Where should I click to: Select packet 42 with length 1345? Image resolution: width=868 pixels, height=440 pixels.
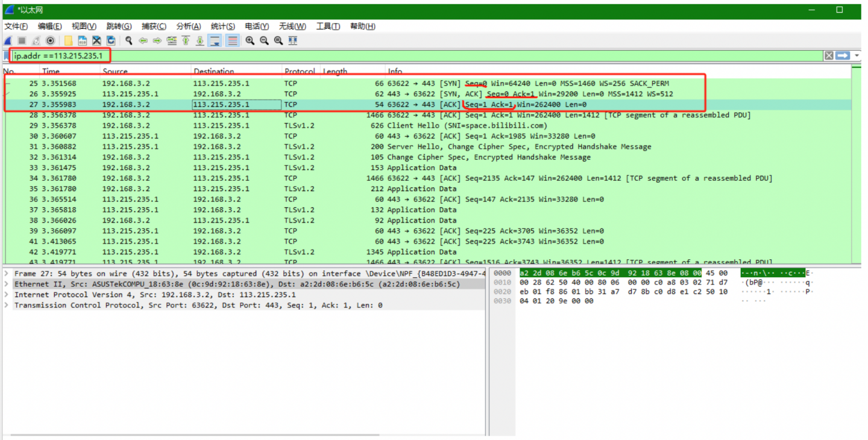pyautogui.click(x=427, y=252)
